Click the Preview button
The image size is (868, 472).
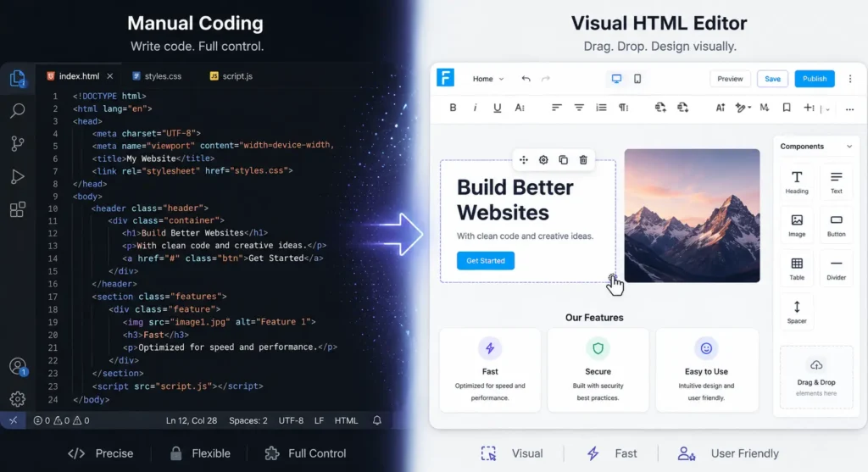click(730, 79)
